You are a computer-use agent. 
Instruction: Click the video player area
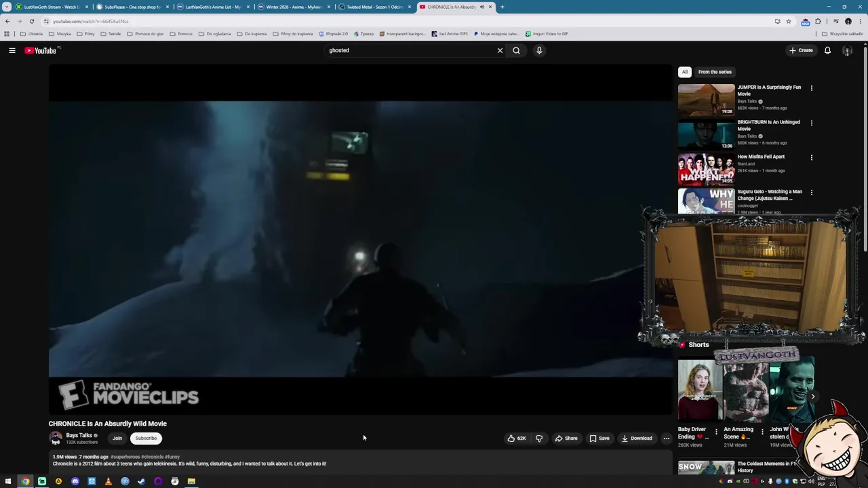pyautogui.click(x=360, y=239)
